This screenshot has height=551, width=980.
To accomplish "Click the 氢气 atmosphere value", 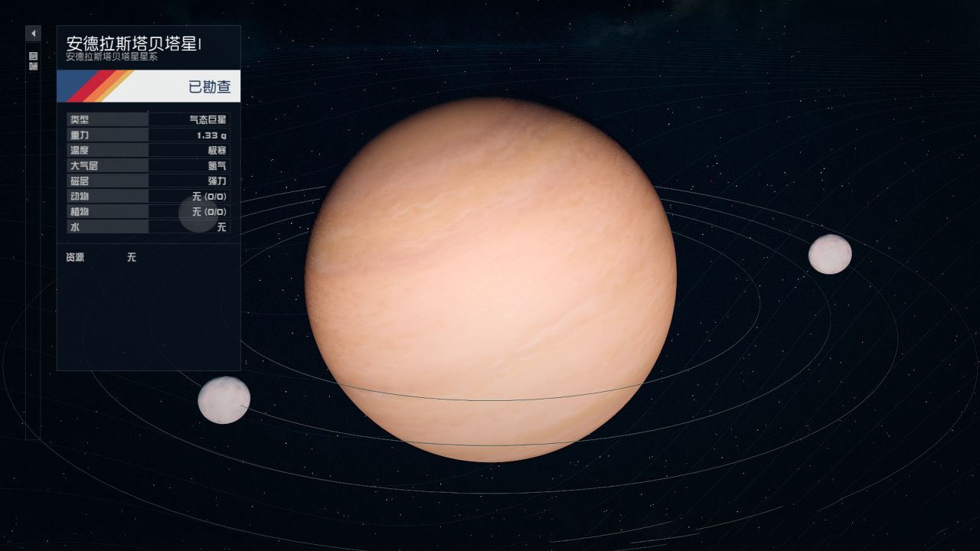I will click(x=217, y=165).
